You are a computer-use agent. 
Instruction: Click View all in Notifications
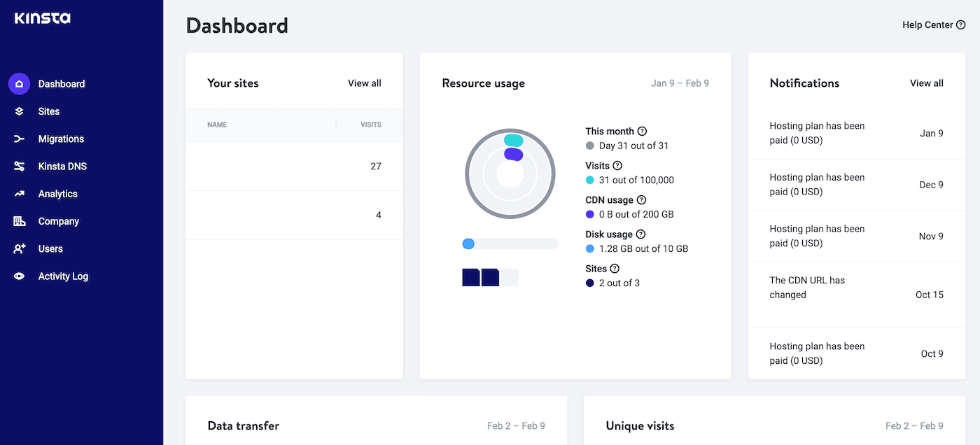coord(927,83)
